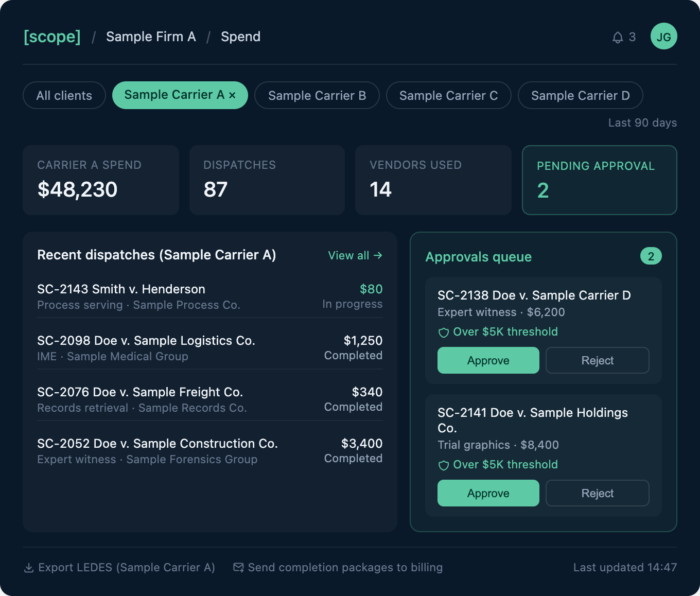The height and width of the screenshot is (596, 700).
Task: Click the Approvals queue count badge
Action: (x=651, y=256)
